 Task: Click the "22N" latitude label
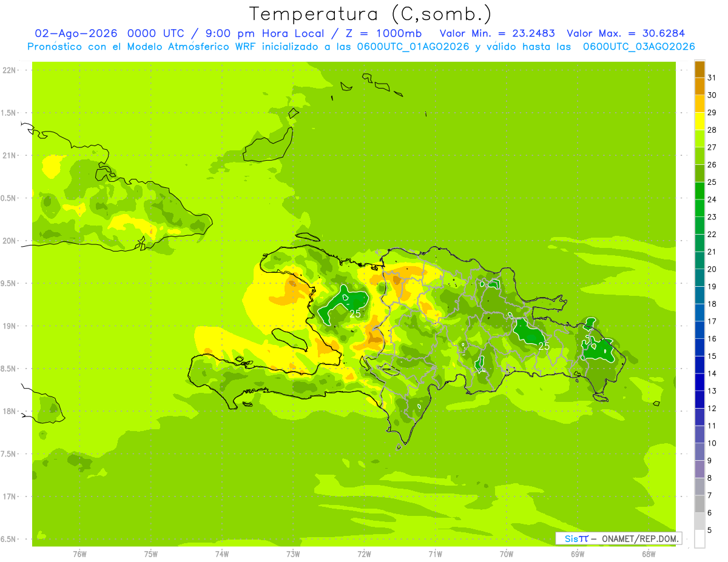pos(10,70)
